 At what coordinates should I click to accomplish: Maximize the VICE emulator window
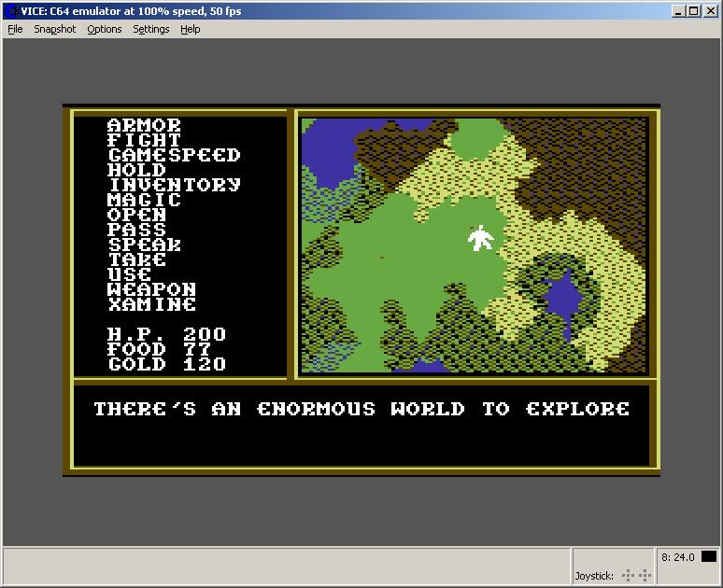[x=694, y=11]
